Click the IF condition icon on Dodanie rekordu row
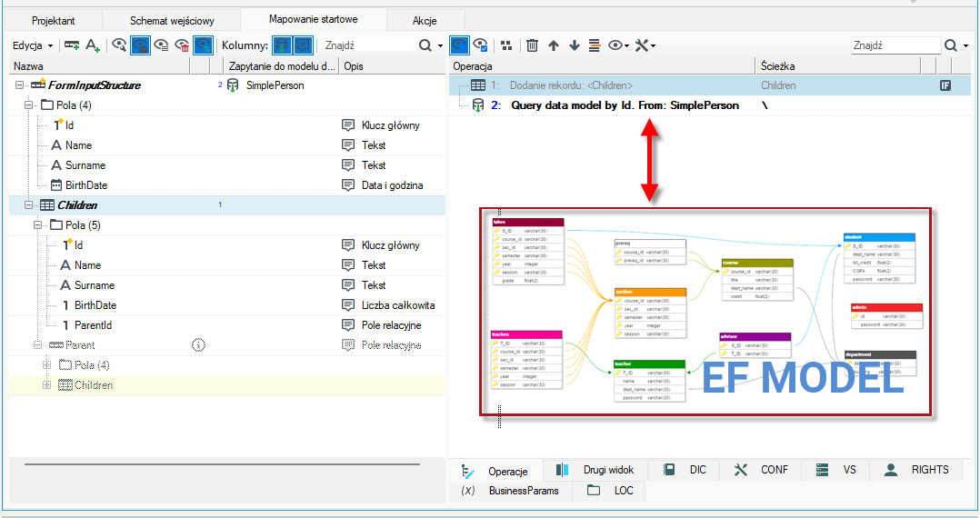The width and height of the screenshot is (980, 518). tap(945, 85)
